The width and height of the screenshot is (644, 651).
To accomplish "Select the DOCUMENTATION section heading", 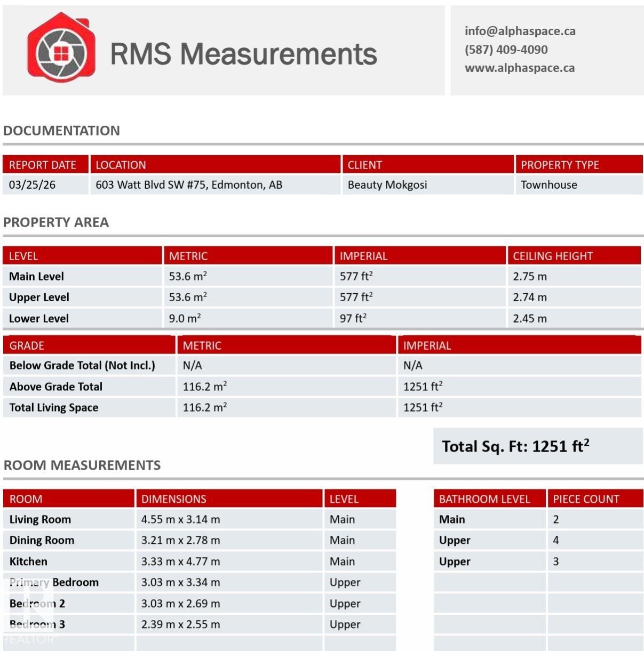I will [x=61, y=130].
